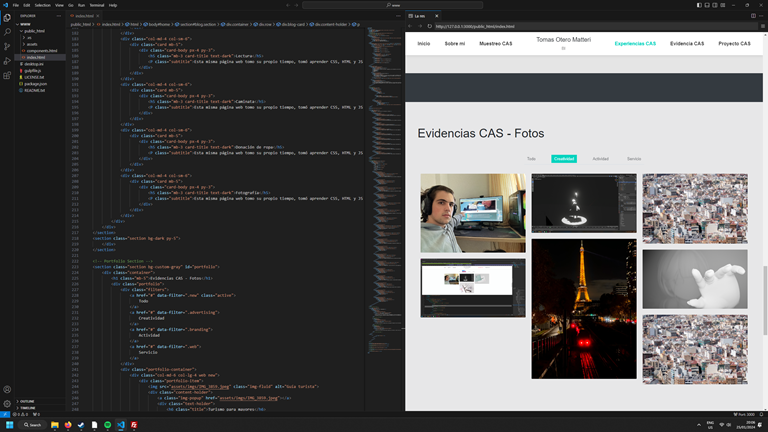
Task: Open the Extensions view
Action: pos(7,75)
